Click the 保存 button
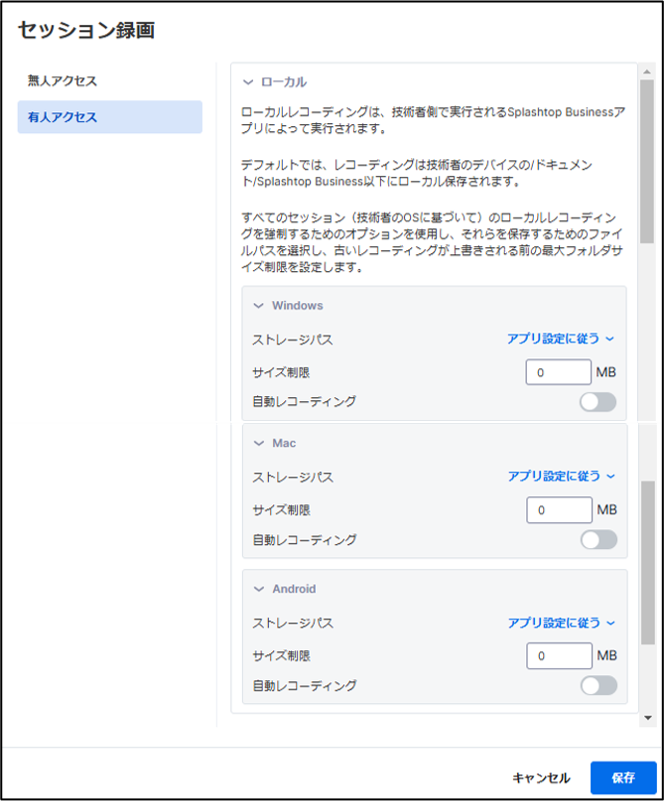The width and height of the screenshot is (664, 801). (x=623, y=778)
